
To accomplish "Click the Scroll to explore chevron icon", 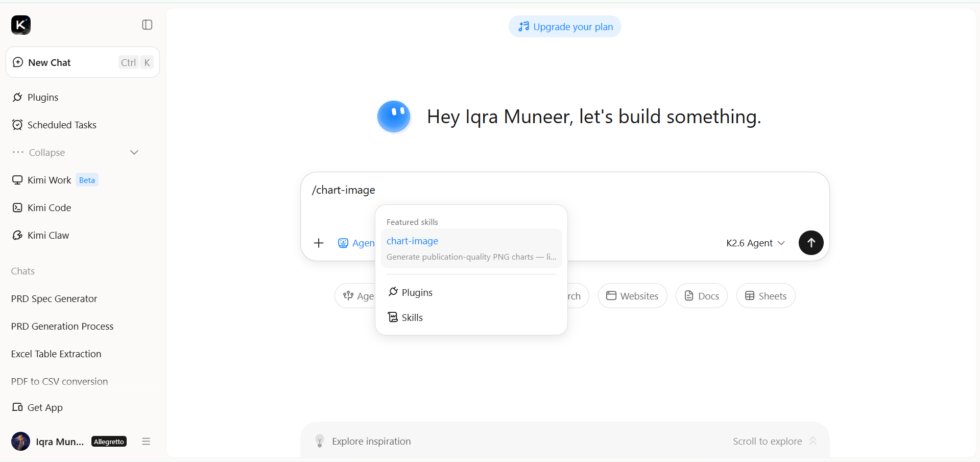I will coord(813,441).
